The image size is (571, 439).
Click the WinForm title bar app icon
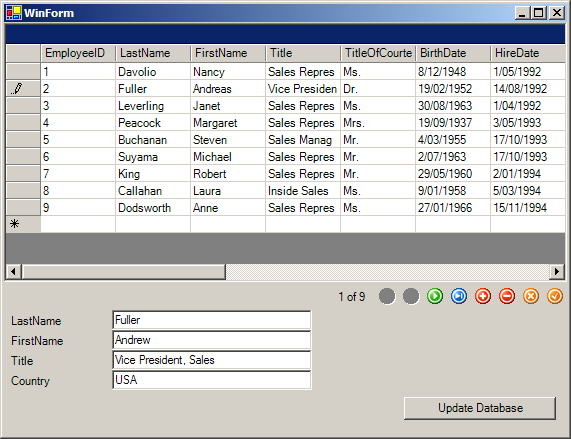click(x=14, y=13)
